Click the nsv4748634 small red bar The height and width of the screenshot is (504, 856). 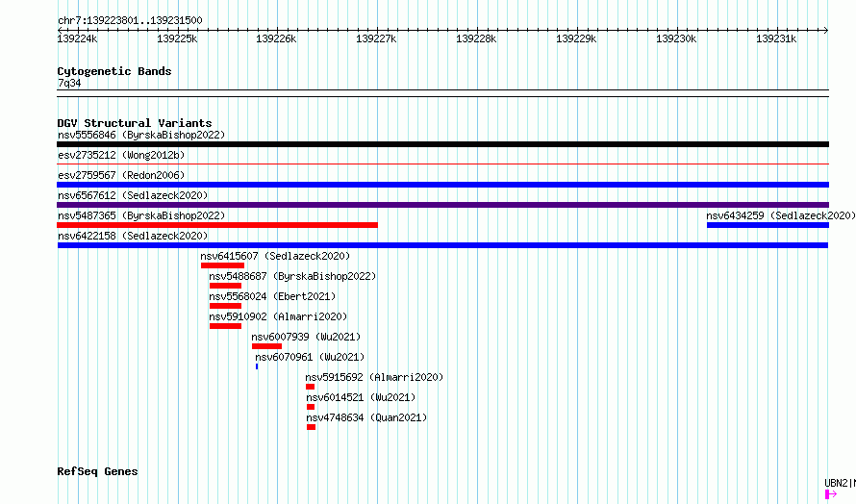(x=312, y=427)
